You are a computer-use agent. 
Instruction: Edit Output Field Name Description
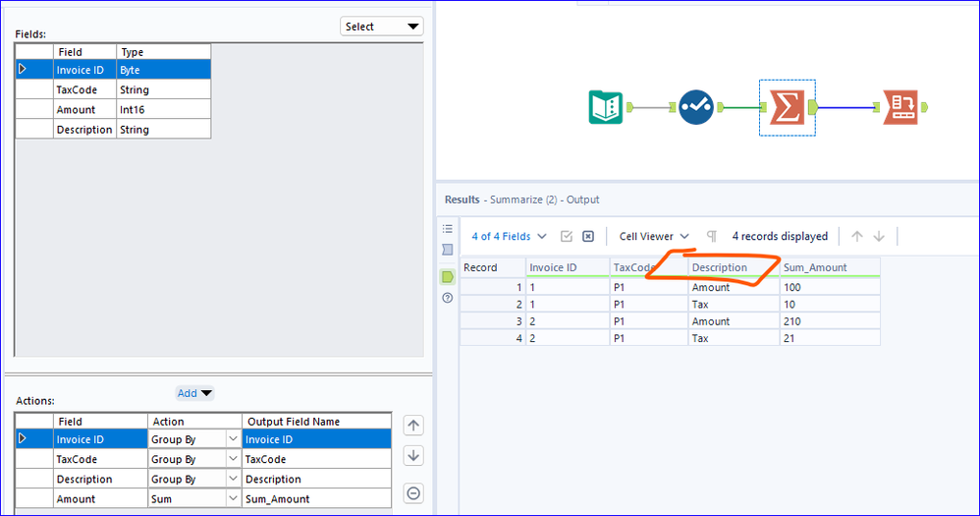pos(317,479)
